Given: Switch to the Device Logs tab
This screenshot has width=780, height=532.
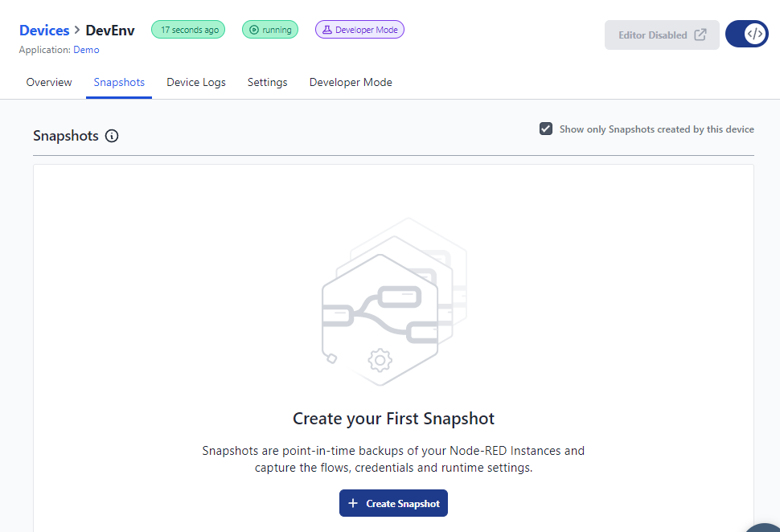Looking at the screenshot, I should click(x=196, y=82).
